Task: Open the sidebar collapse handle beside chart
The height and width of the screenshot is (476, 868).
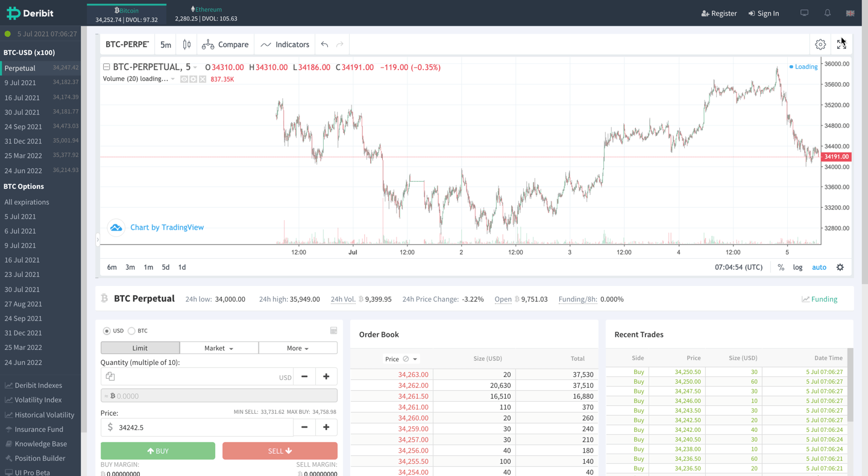Action: 98,240
